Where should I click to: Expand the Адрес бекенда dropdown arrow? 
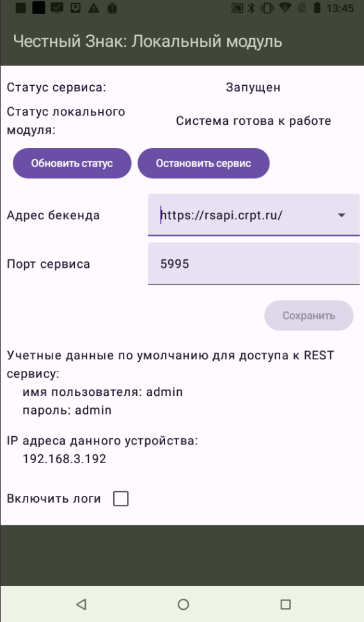click(342, 215)
